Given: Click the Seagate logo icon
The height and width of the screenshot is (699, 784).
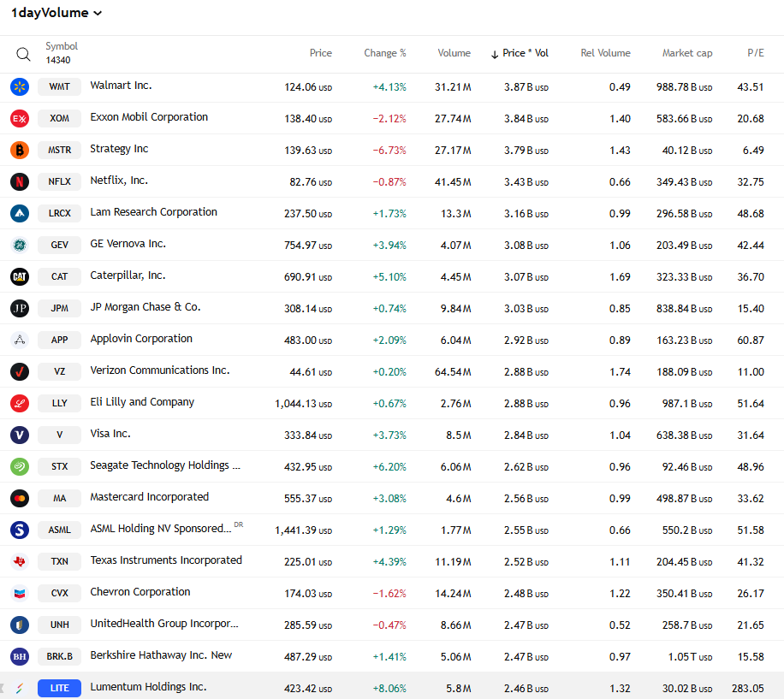Looking at the screenshot, I should click(x=20, y=466).
